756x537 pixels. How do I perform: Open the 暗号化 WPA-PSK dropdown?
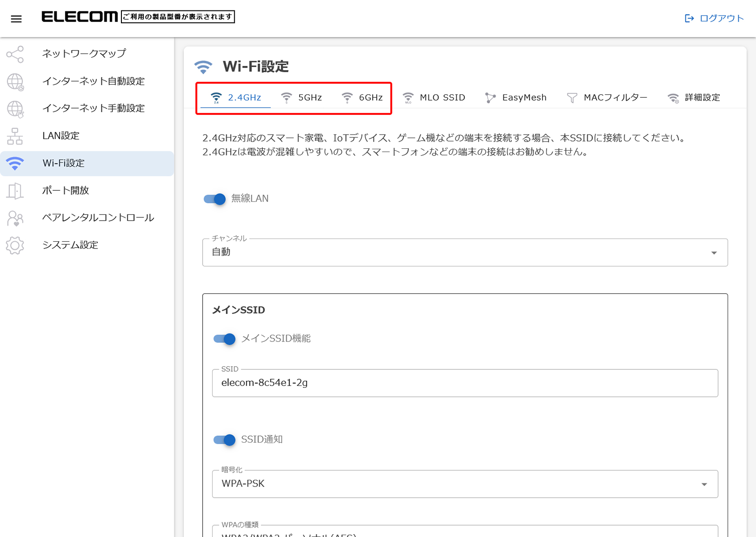(x=464, y=484)
